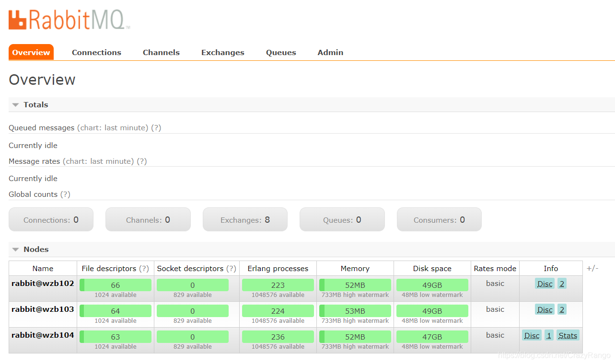Click Stats tag for rabbit@wzb104
This screenshot has height=364, width=615.
(568, 335)
